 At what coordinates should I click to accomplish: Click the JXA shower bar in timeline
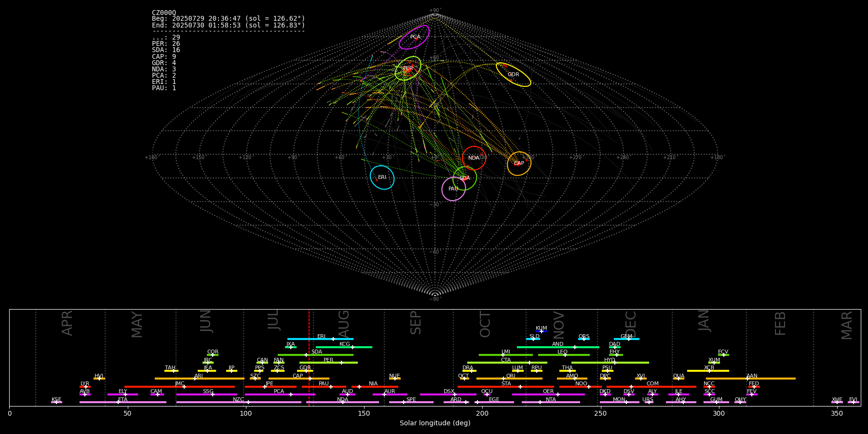(291, 347)
